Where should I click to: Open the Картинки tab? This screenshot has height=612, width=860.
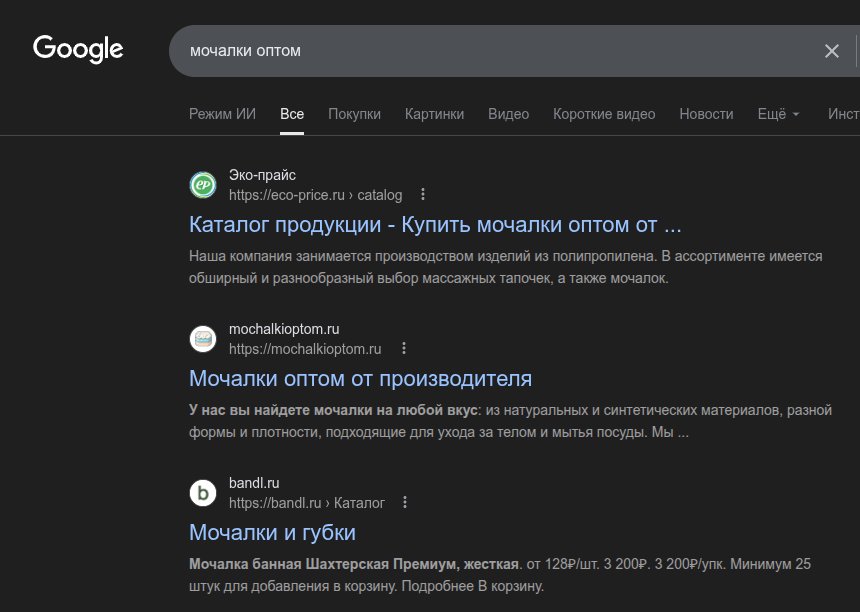(x=434, y=114)
